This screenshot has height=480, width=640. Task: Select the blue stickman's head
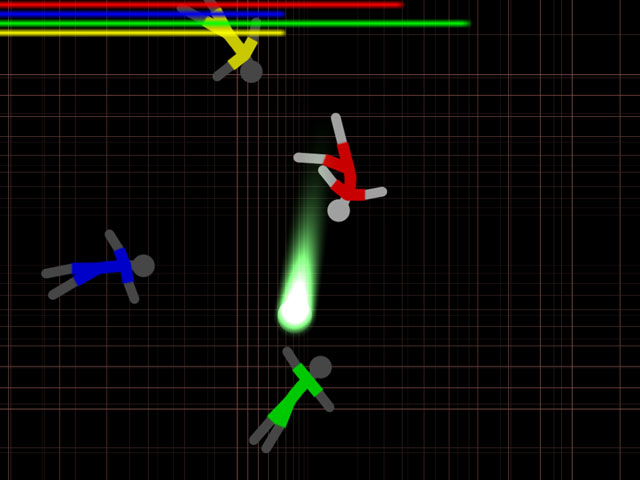143,265
